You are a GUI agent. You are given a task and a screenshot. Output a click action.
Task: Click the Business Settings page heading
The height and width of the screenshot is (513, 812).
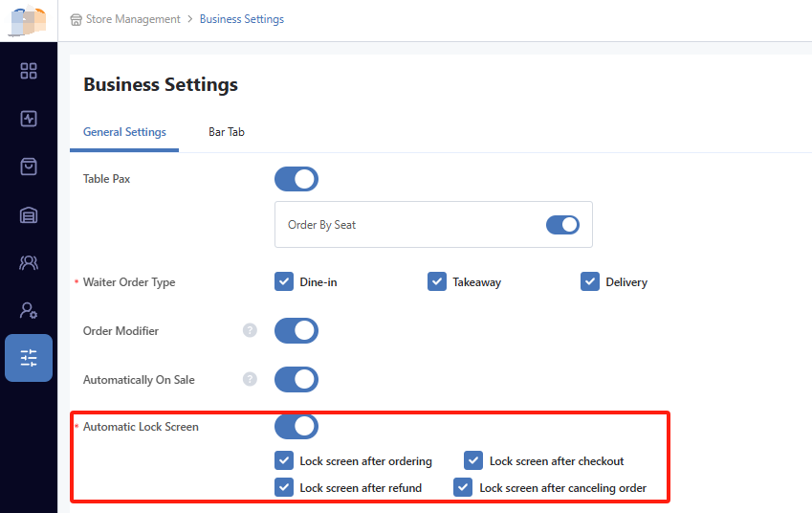161,84
